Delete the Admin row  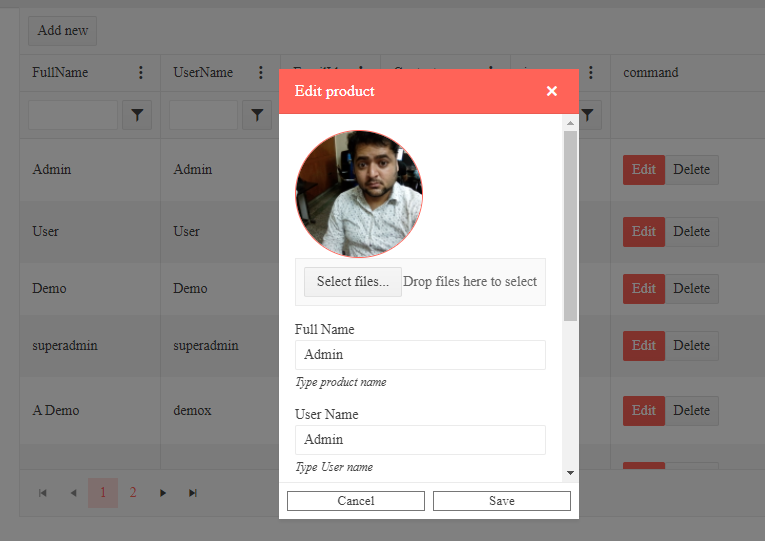(x=691, y=170)
